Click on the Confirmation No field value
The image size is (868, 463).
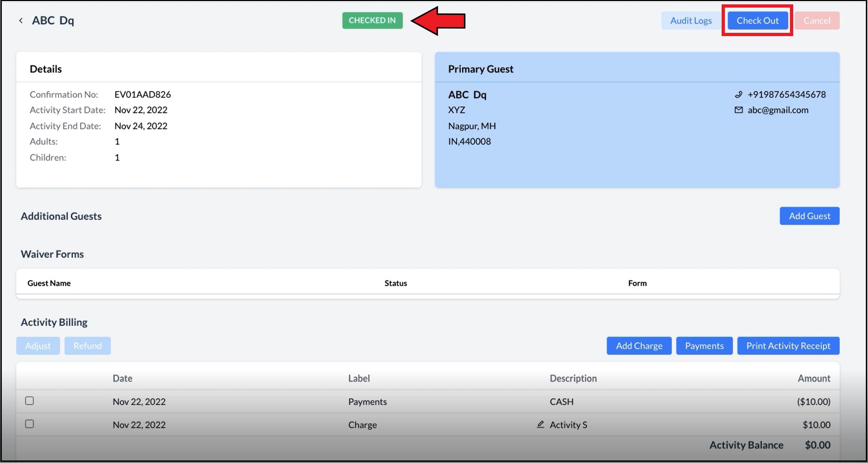point(142,94)
